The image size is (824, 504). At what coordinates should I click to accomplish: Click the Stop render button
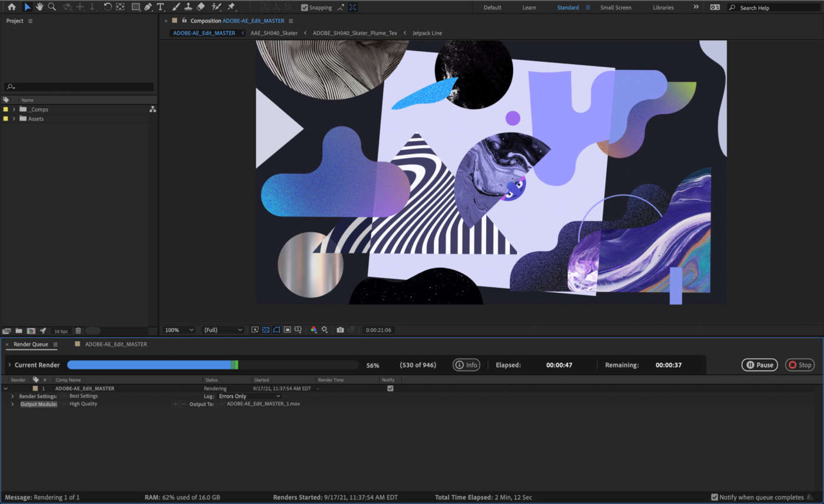tap(799, 365)
